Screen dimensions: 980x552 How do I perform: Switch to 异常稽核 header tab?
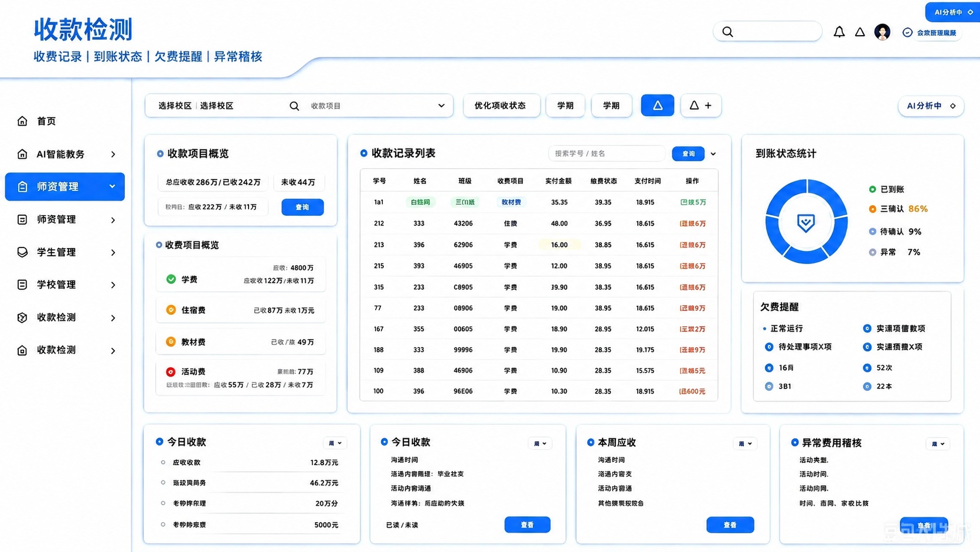[238, 56]
